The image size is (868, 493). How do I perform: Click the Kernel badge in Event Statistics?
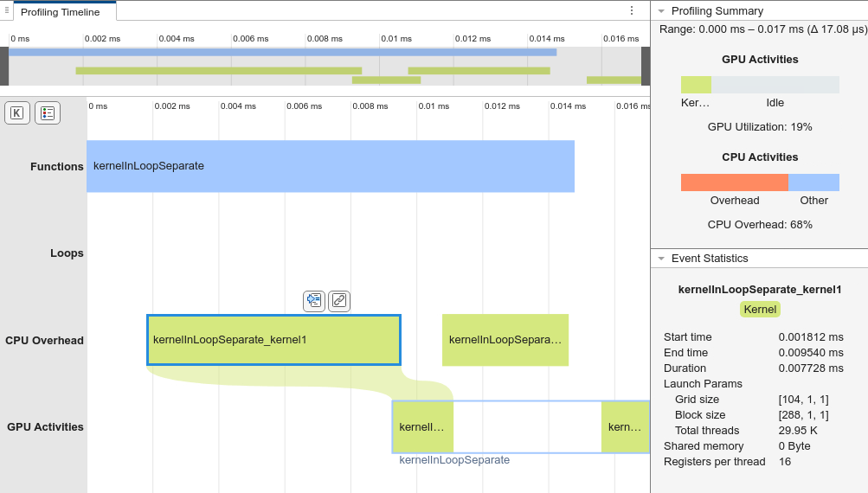[760, 310]
